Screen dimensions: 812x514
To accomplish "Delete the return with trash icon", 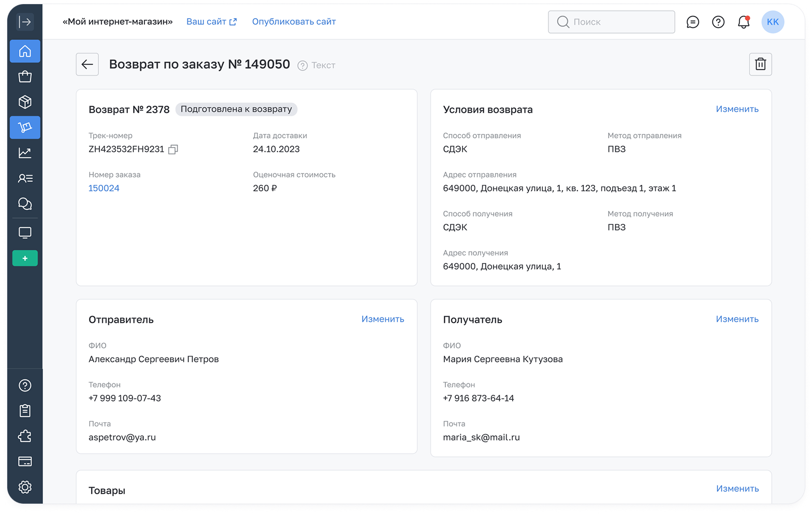I will click(x=760, y=64).
